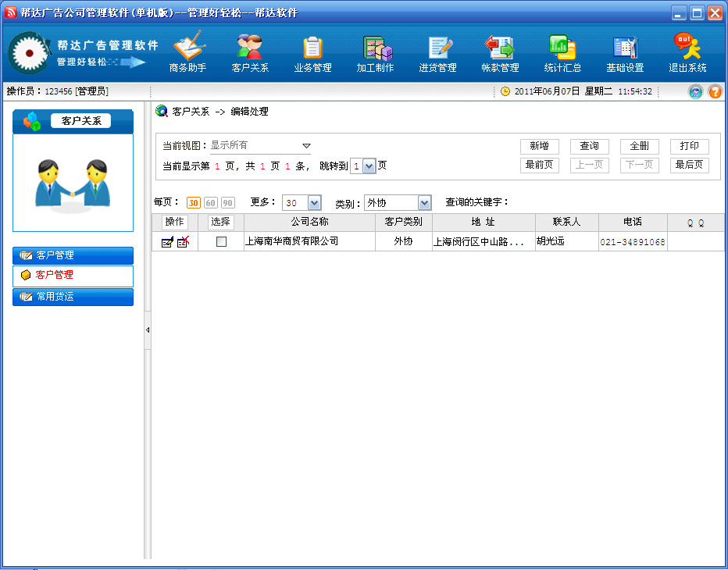Viewport: 728px width, 570px height.
Task: Expand the 常用货运 sidebar group
Action: click(73, 297)
